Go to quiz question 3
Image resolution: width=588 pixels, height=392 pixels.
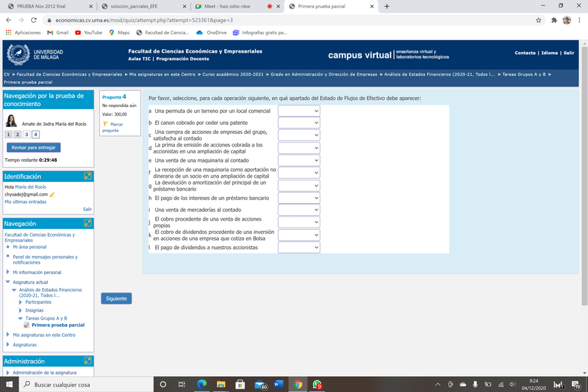(26, 135)
